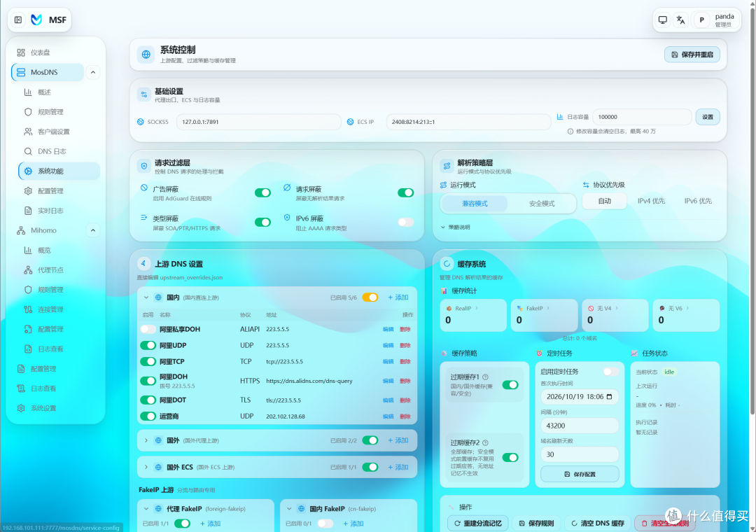
Task: Collapse the MosDNS sidebar group
Action: 93,72
